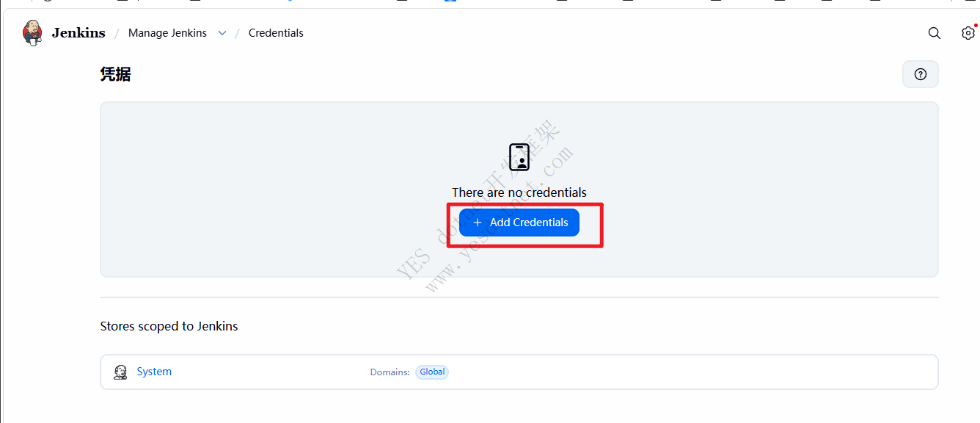Click the 'There are no credentials' message
Viewport: 980px width, 423px height.
coord(519,192)
